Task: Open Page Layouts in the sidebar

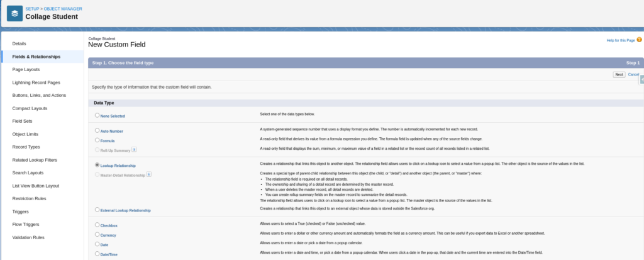Action: tap(26, 69)
